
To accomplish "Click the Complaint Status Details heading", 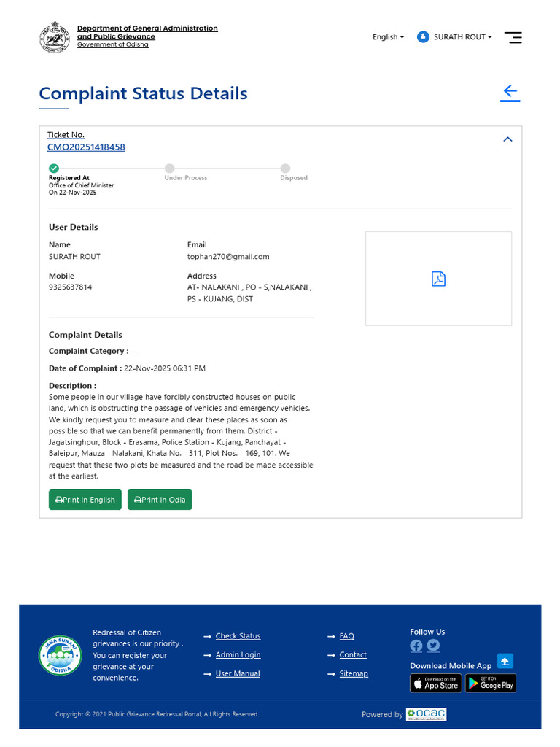I will [x=144, y=93].
